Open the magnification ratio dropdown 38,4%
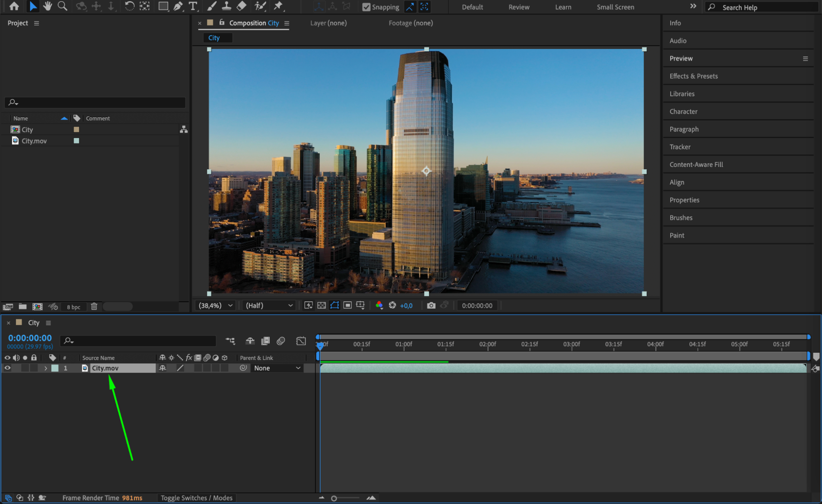This screenshot has height=504, width=822. click(215, 305)
